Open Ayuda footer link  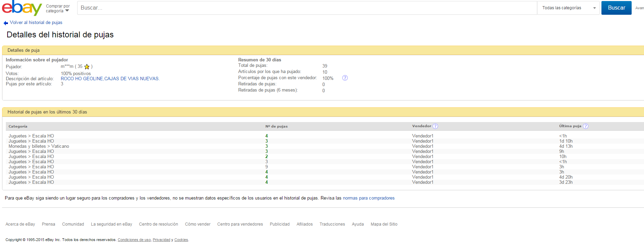click(x=358, y=224)
